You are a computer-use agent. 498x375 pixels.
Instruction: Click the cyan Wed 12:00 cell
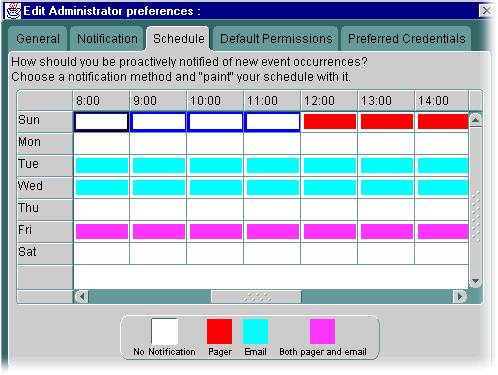(330, 188)
